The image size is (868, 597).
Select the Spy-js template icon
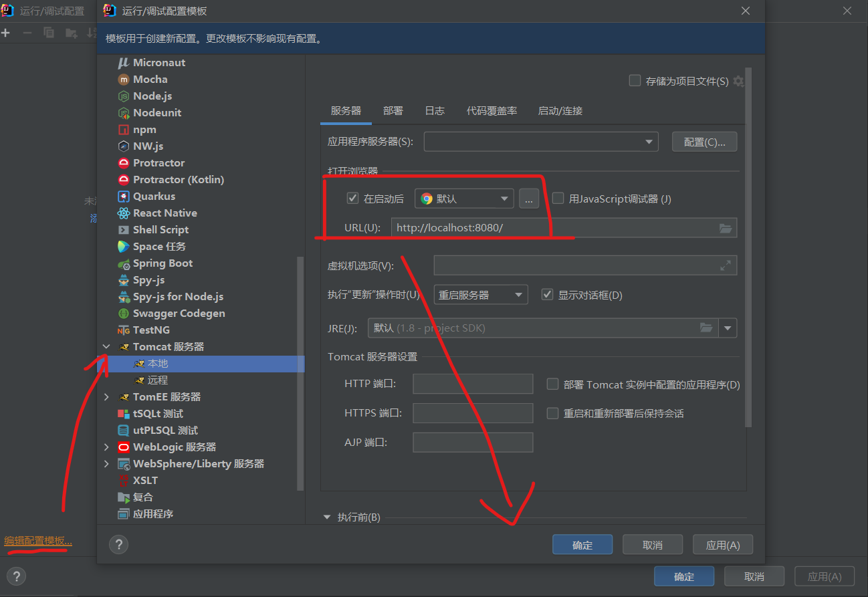(x=123, y=279)
